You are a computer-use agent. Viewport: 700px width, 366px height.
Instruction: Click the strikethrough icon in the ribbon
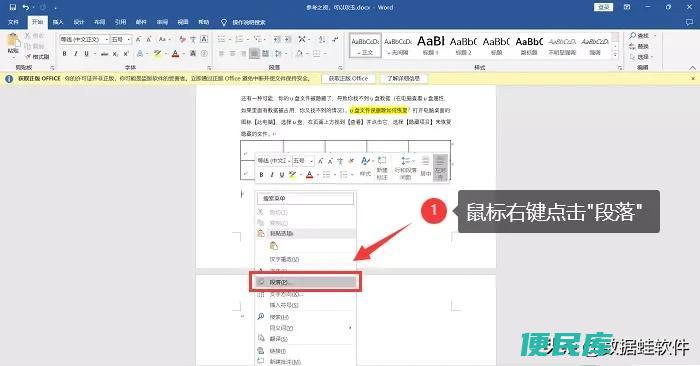click(104, 54)
